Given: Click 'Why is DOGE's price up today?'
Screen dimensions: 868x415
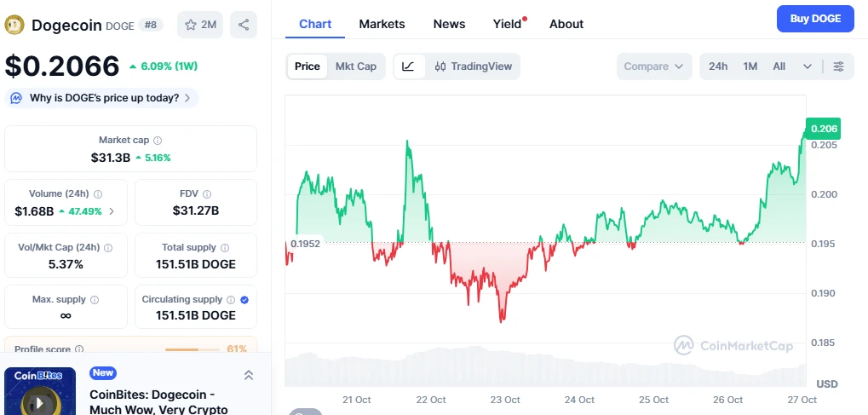Looking at the screenshot, I should click(102, 98).
